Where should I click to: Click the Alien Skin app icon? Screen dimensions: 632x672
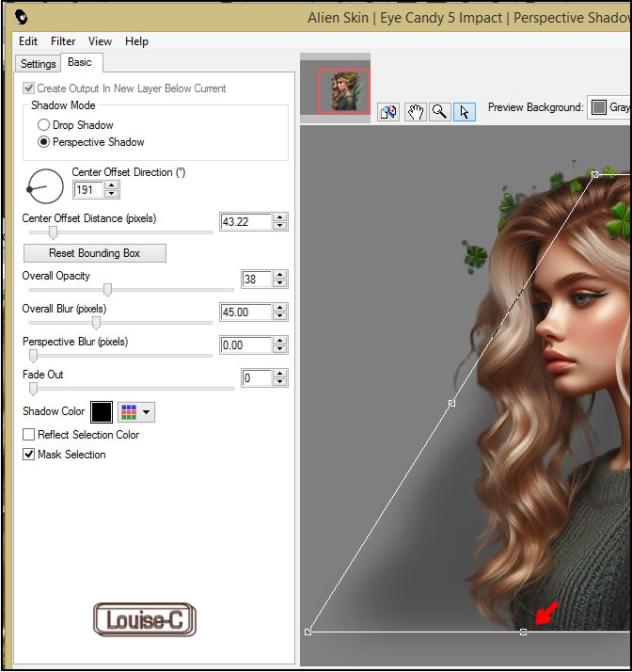coord(21,17)
